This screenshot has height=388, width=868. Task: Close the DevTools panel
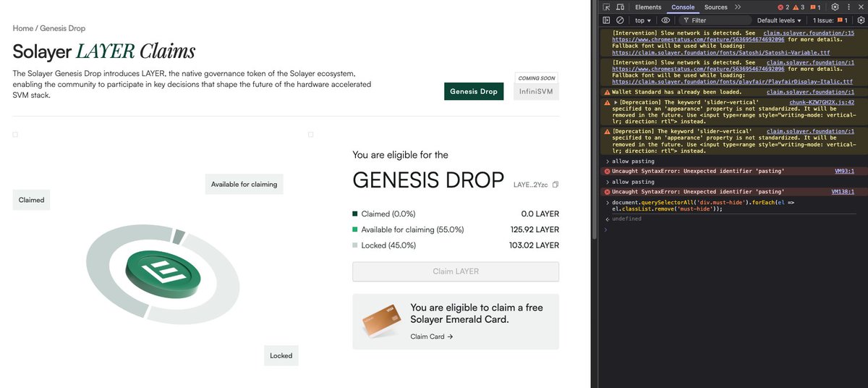click(860, 7)
